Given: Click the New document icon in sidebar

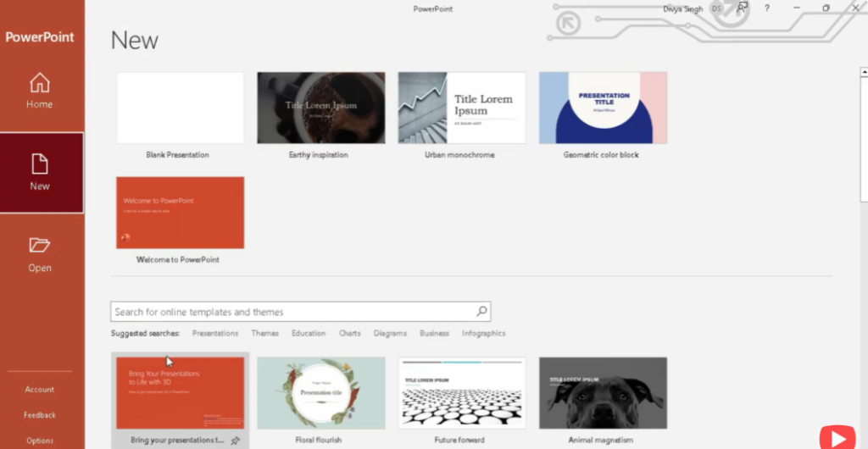Looking at the screenshot, I should tap(39, 164).
